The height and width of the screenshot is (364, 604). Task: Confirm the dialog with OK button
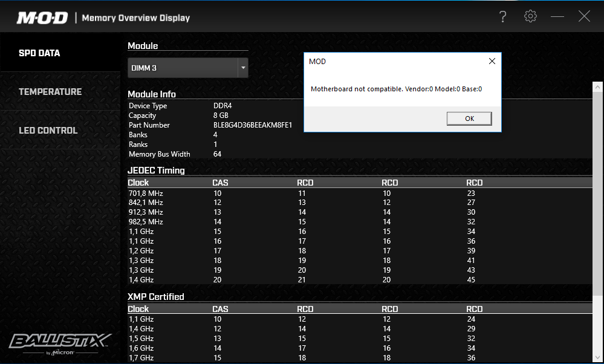pos(469,119)
